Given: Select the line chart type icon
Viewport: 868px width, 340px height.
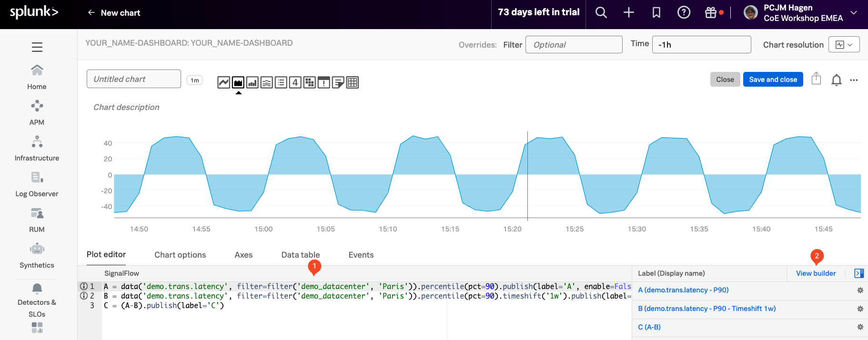Looking at the screenshot, I should [x=223, y=82].
